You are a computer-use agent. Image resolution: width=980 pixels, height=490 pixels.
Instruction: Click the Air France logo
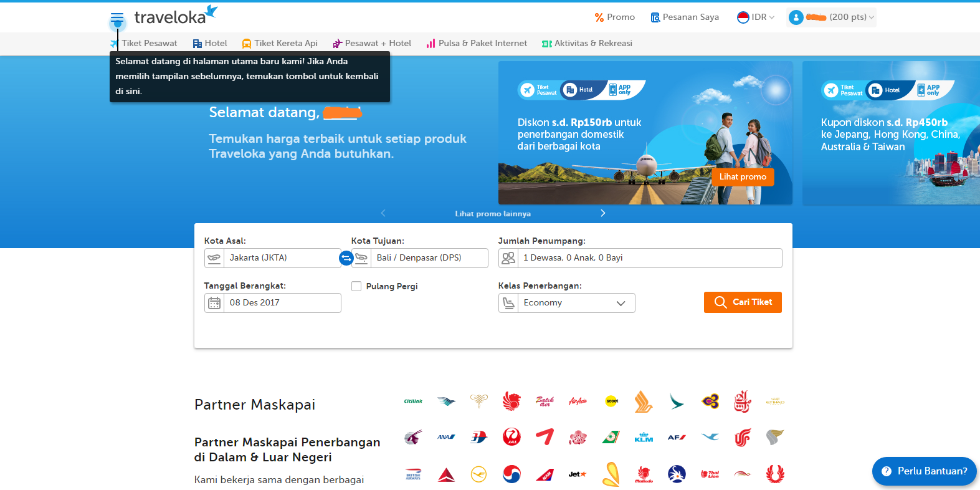[x=677, y=437]
